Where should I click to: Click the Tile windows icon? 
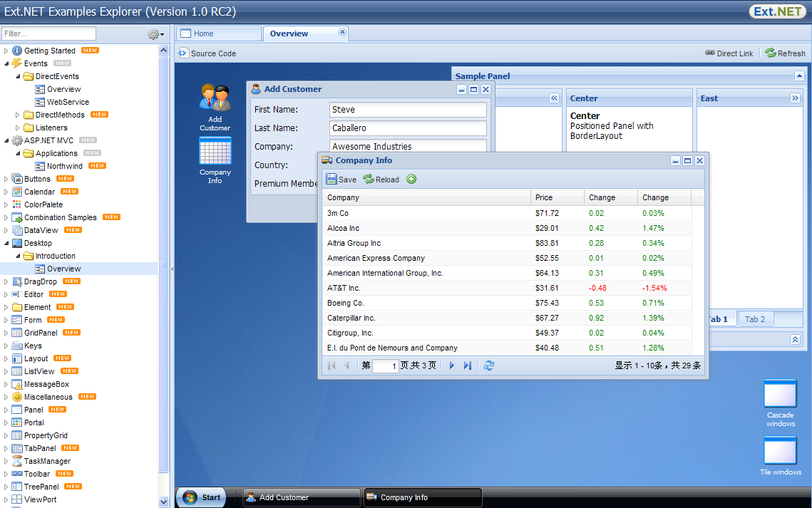tap(780, 455)
